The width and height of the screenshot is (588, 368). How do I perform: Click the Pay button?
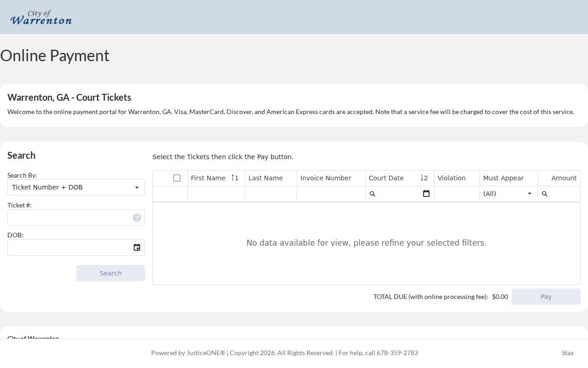pyautogui.click(x=546, y=297)
